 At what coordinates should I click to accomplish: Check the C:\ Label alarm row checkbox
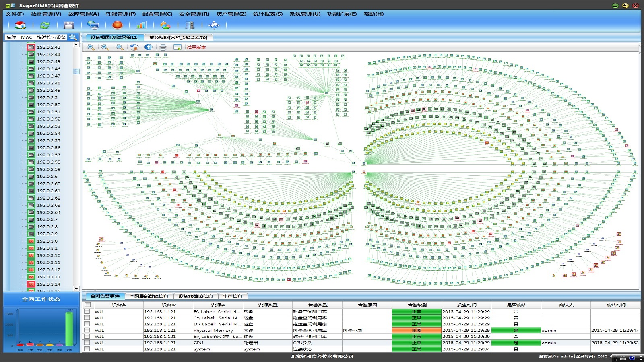point(87,318)
